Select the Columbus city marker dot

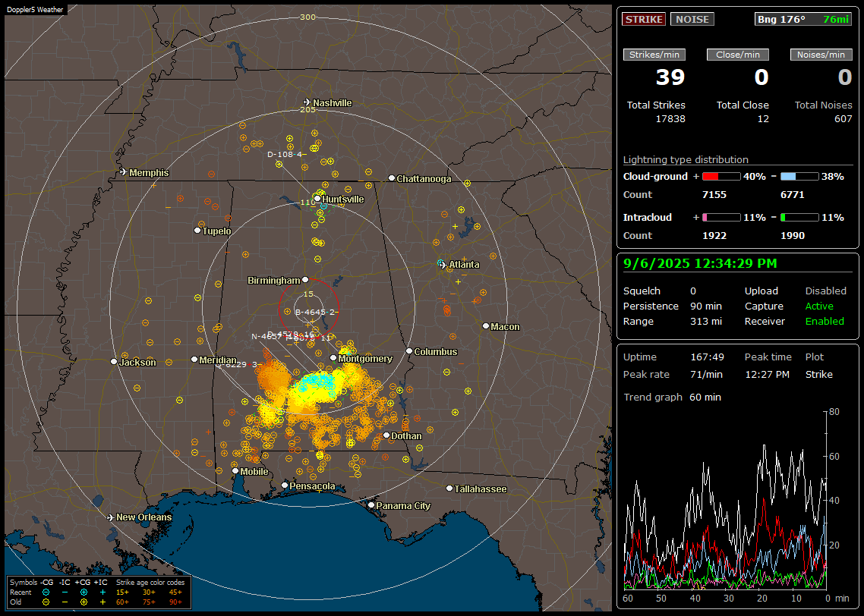click(409, 351)
